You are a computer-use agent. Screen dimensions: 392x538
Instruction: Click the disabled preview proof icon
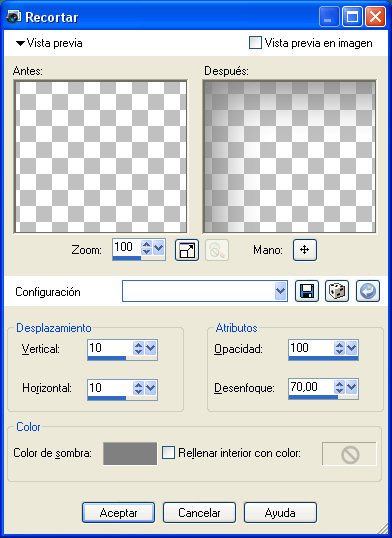click(217, 250)
